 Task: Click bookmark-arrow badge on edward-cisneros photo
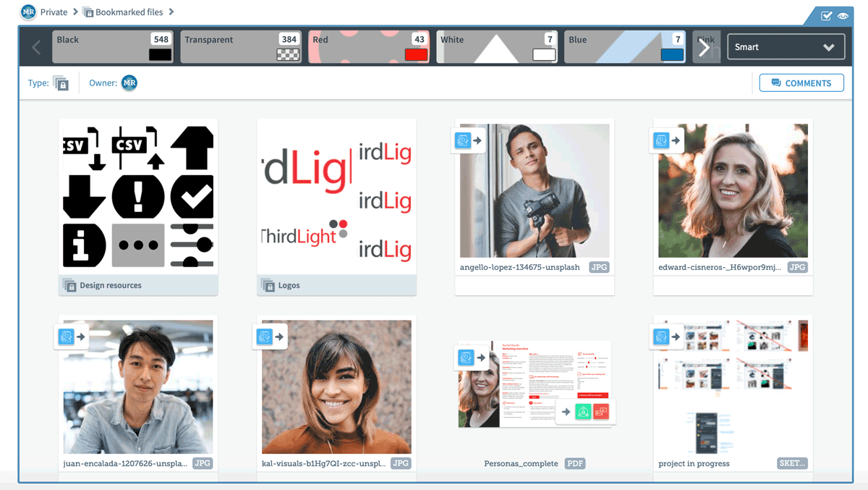pyautogui.click(x=666, y=140)
